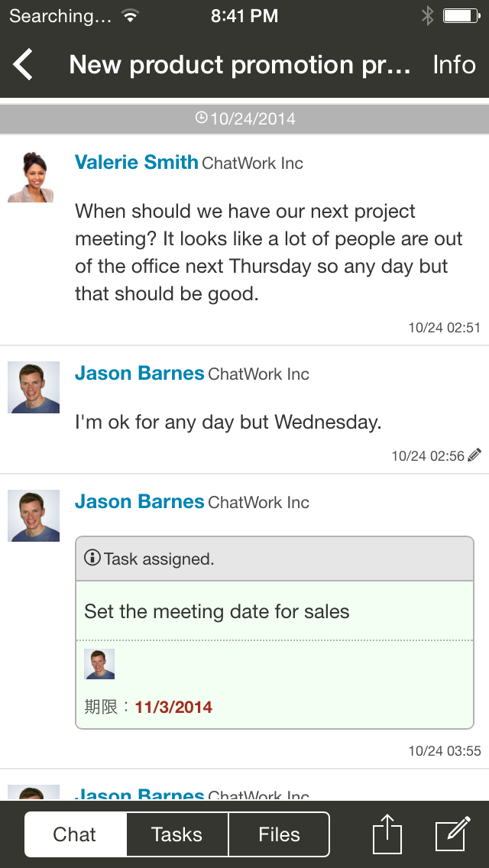Tap the back arrow in header
Viewport: 489px width, 868px height.
(x=24, y=65)
